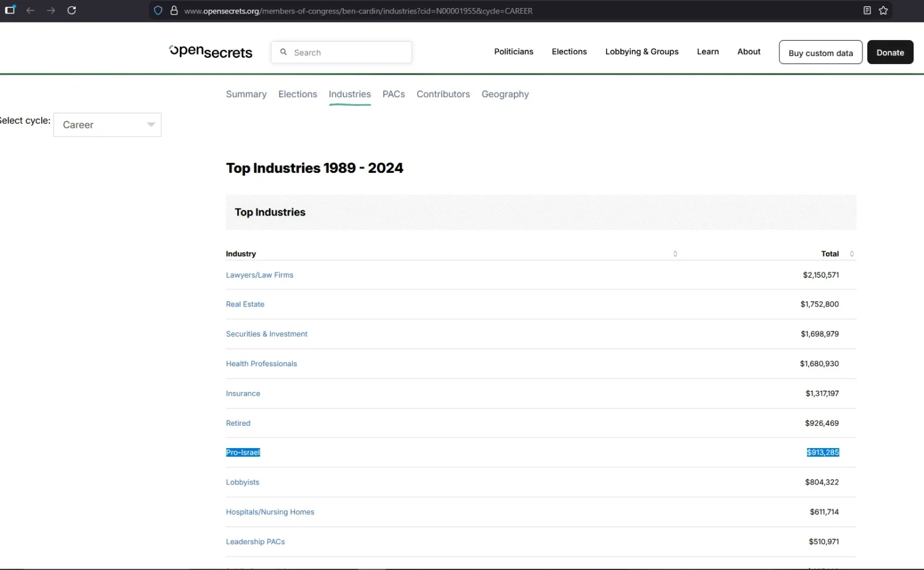Click the browser forward arrow
924x570 pixels.
click(x=51, y=10)
